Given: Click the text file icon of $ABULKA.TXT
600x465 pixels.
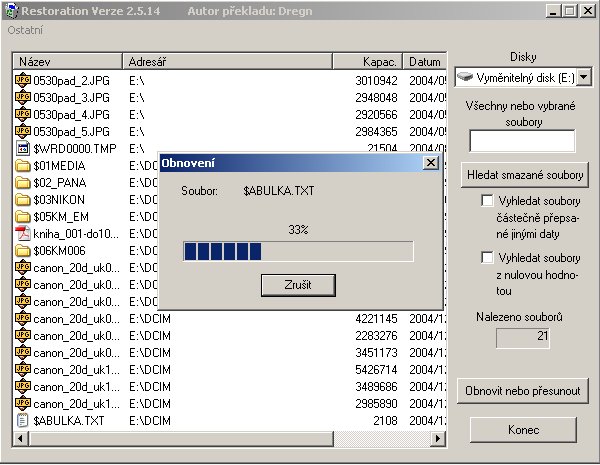Looking at the screenshot, I should point(23,421).
